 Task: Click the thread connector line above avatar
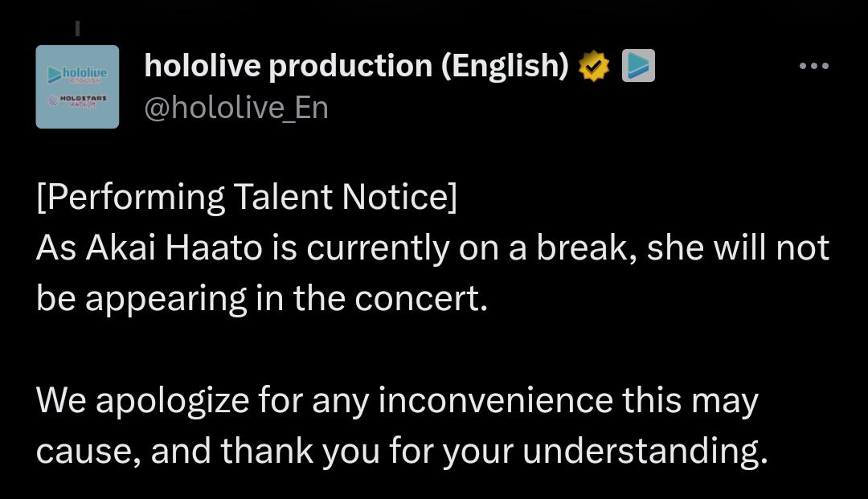coord(77,28)
